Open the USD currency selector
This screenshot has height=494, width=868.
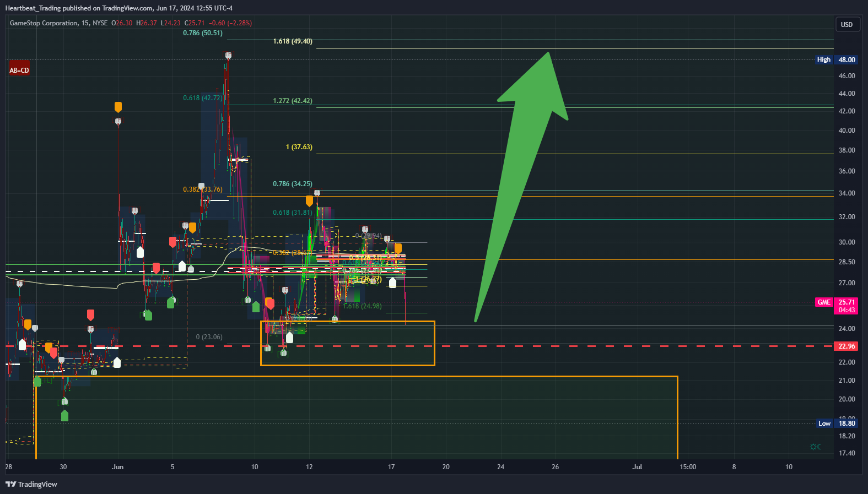click(847, 24)
